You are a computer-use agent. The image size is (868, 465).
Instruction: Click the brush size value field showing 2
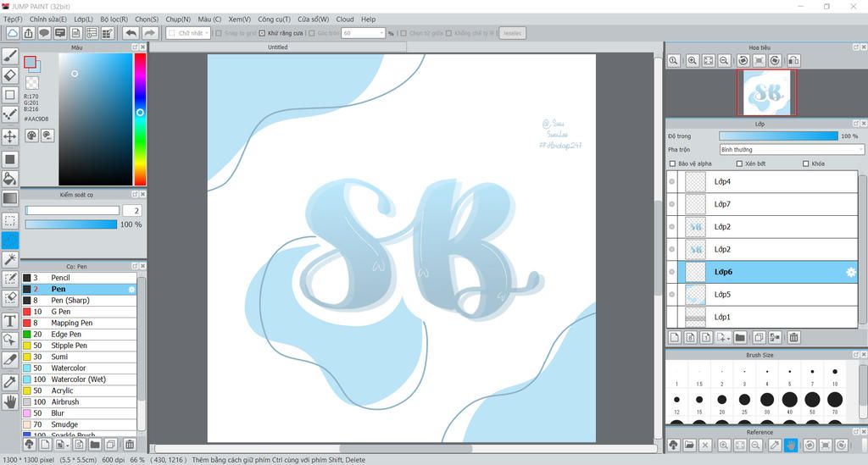[131, 211]
